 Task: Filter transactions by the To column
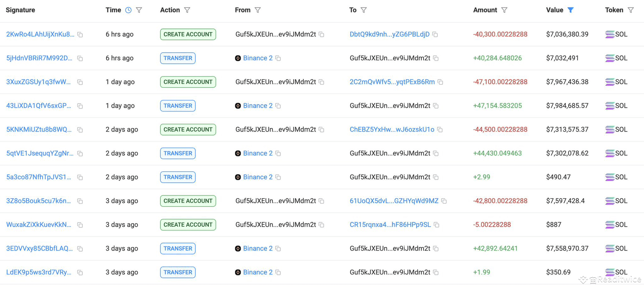tap(363, 10)
